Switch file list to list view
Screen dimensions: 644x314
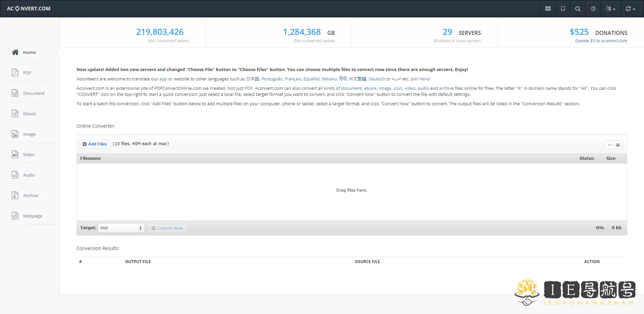pyautogui.click(x=609, y=145)
